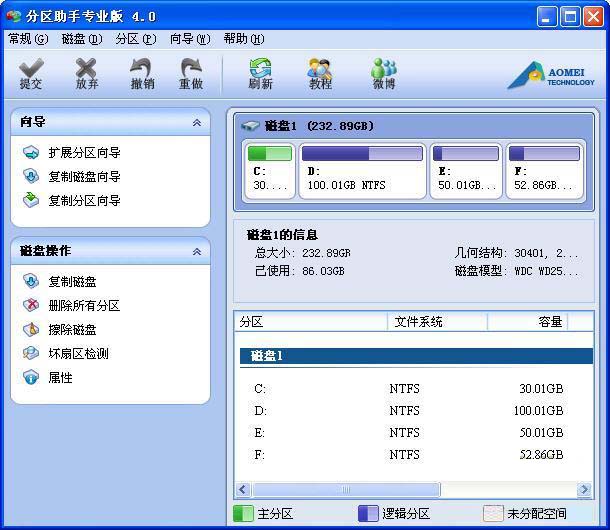Open the 常规(G) menu
Viewport: 610px width, 530px height.
[x=28, y=39]
